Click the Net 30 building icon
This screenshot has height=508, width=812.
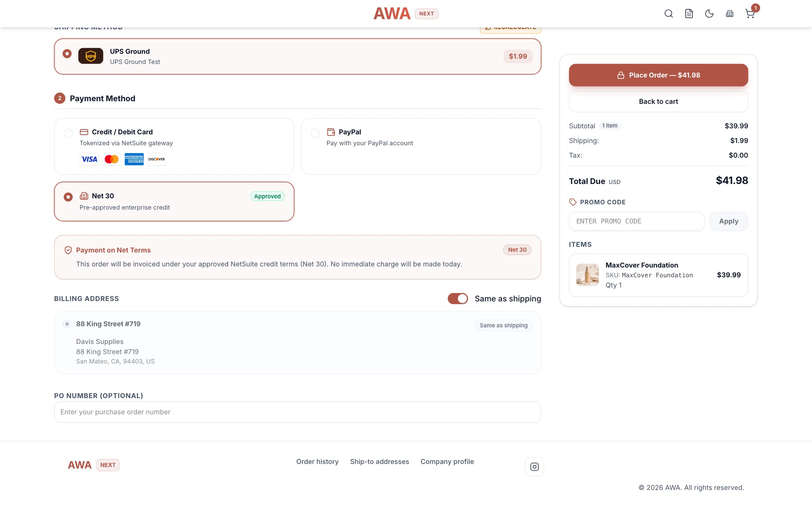[84, 196]
